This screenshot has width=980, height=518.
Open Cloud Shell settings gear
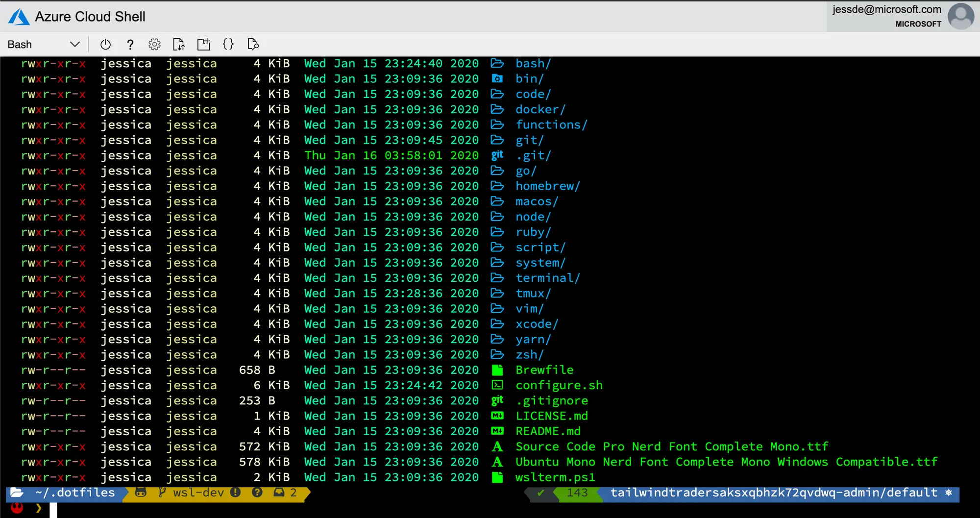tap(154, 45)
